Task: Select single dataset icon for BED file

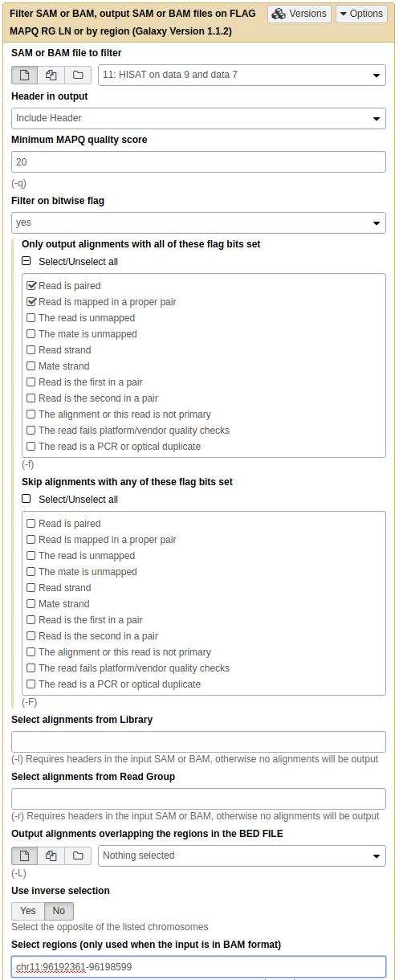Action: (x=24, y=855)
